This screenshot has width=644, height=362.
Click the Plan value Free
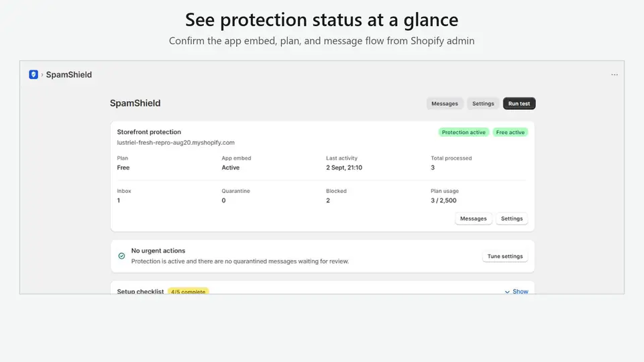(123, 168)
